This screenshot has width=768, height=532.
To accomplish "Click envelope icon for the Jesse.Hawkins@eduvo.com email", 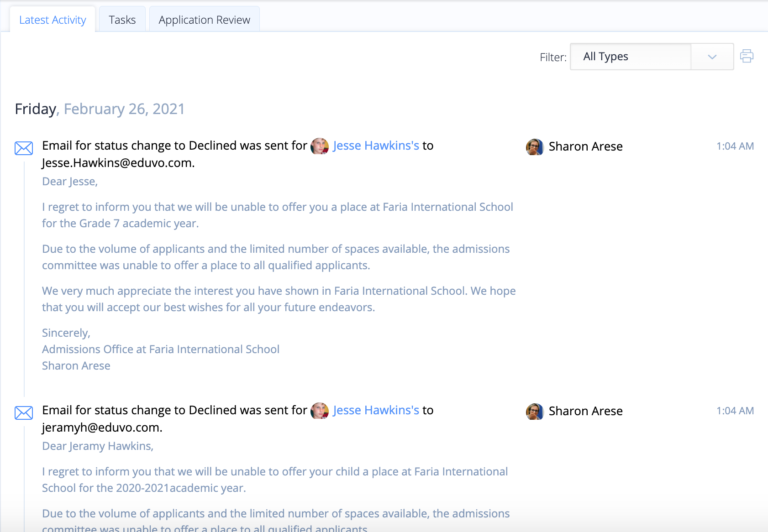I will [x=24, y=148].
